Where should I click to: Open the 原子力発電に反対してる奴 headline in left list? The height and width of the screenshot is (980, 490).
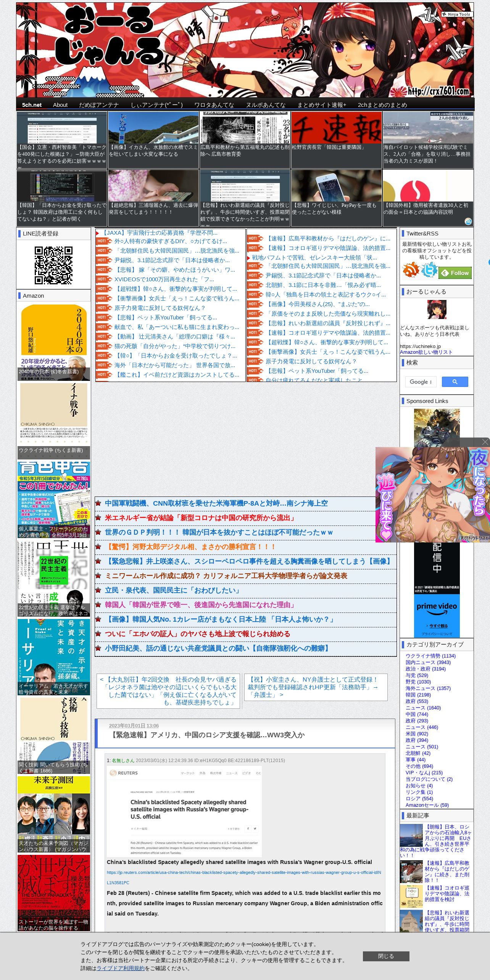[x=160, y=308]
